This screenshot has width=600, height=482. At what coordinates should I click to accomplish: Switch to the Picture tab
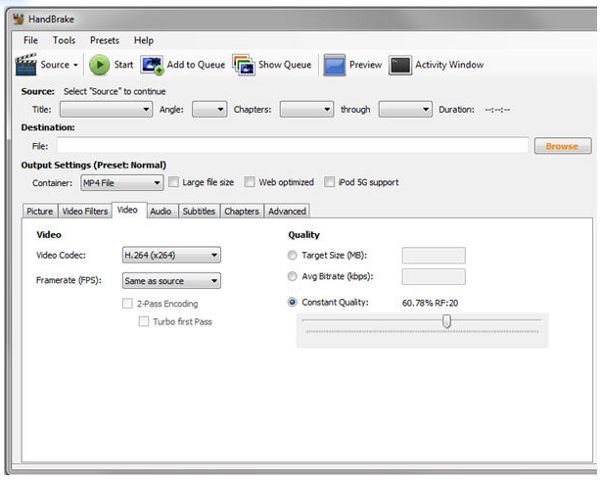click(x=40, y=211)
